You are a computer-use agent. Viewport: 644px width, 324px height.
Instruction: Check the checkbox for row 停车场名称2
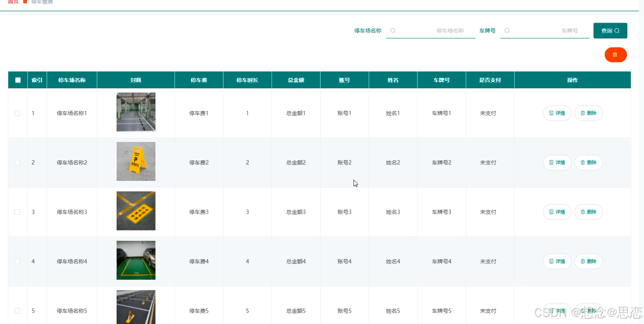[17, 163]
